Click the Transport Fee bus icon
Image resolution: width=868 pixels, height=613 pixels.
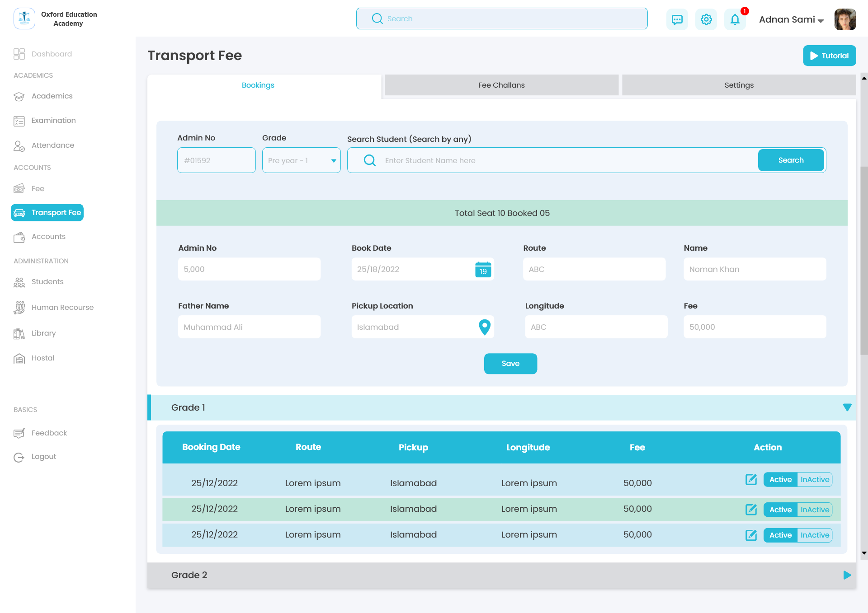tap(19, 212)
